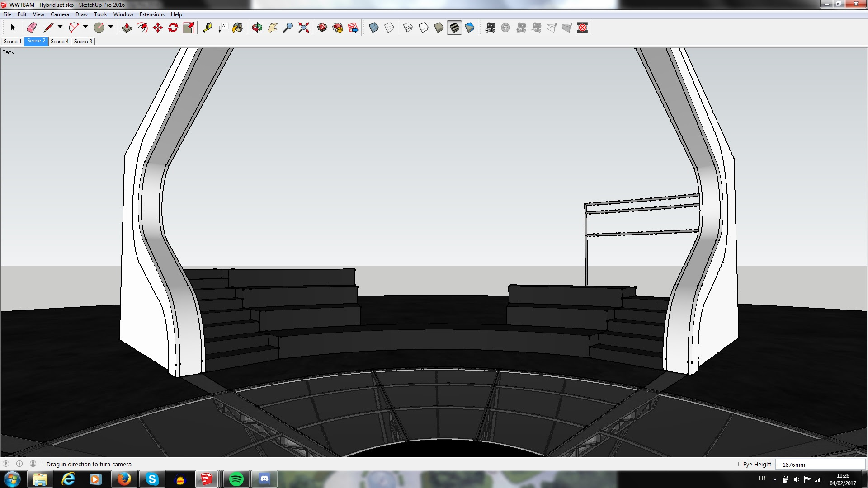Expand the Line tool dropdown arrow
Viewport: 868px width, 488px height.
(x=60, y=27)
